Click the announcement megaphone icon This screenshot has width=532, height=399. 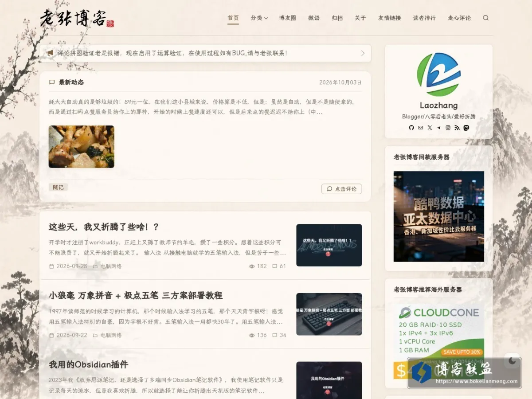coord(50,53)
